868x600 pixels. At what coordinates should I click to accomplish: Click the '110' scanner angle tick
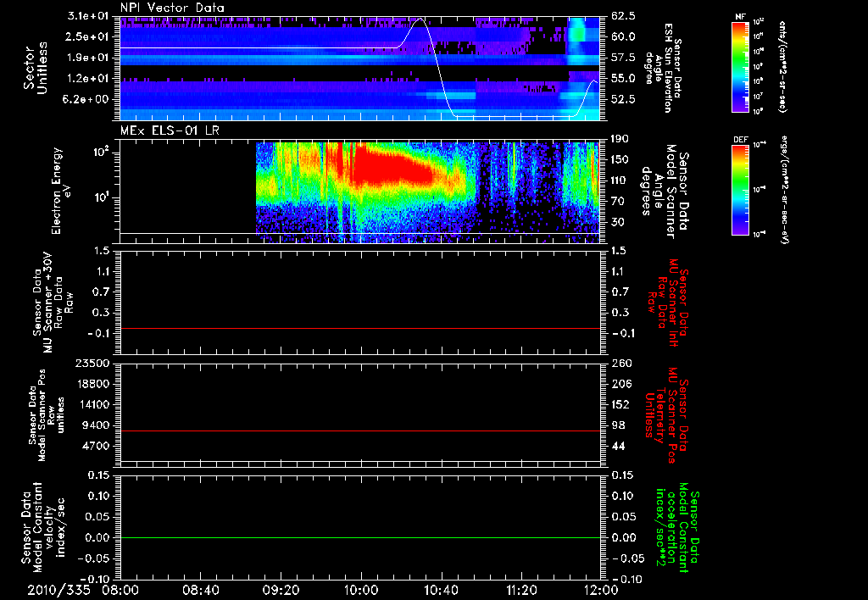(x=620, y=181)
